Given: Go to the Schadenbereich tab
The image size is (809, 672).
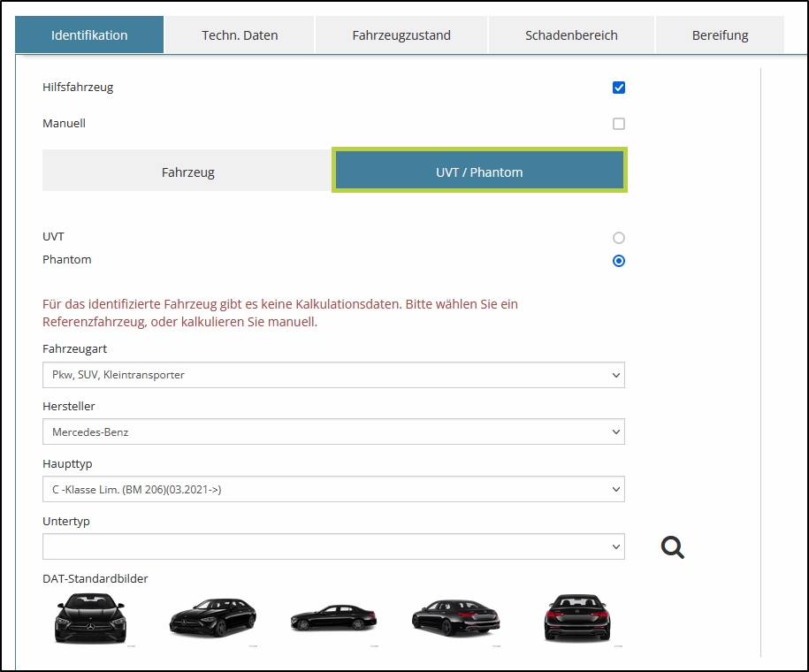Looking at the screenshot, I should tap(571, 35).
